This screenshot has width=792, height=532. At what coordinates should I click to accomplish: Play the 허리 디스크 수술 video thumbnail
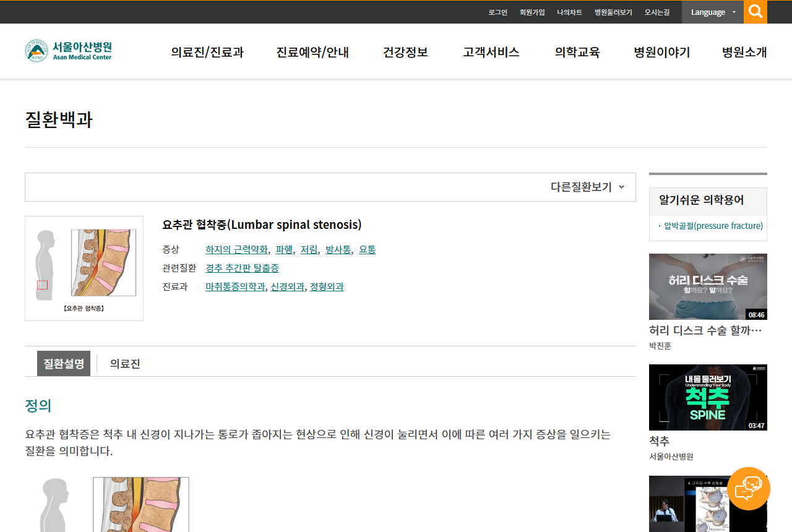pos(708,286)
